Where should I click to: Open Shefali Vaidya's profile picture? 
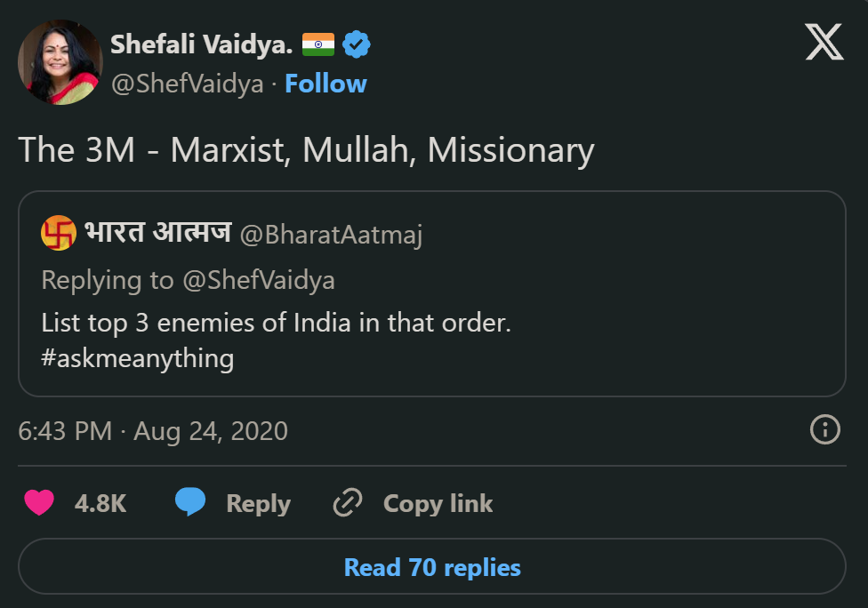tap(60, 61)
